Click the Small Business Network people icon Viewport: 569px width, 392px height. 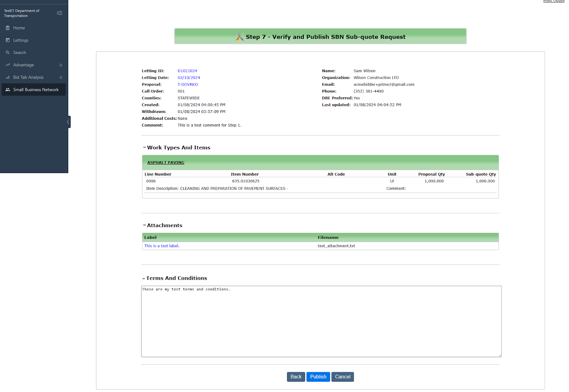pyautogui.click(x=7, y=90)
